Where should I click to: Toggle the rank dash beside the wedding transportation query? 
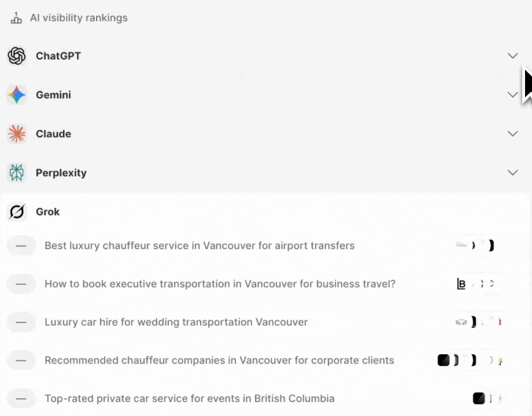(x=21, y=322)
